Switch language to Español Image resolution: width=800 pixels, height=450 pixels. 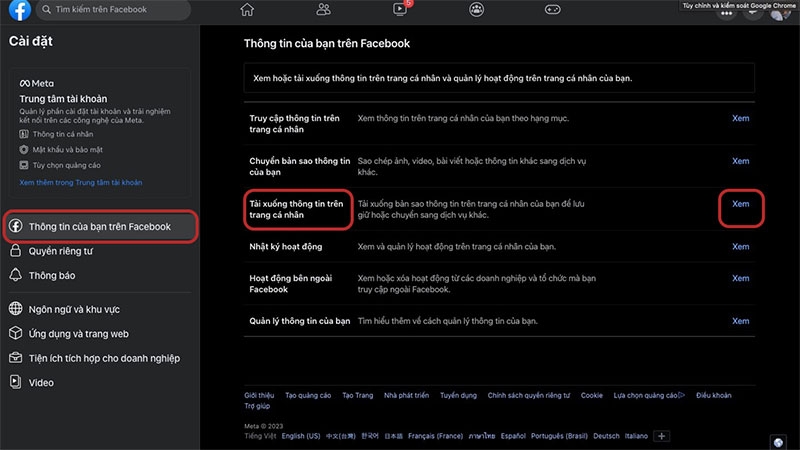(x=513, y=436)
